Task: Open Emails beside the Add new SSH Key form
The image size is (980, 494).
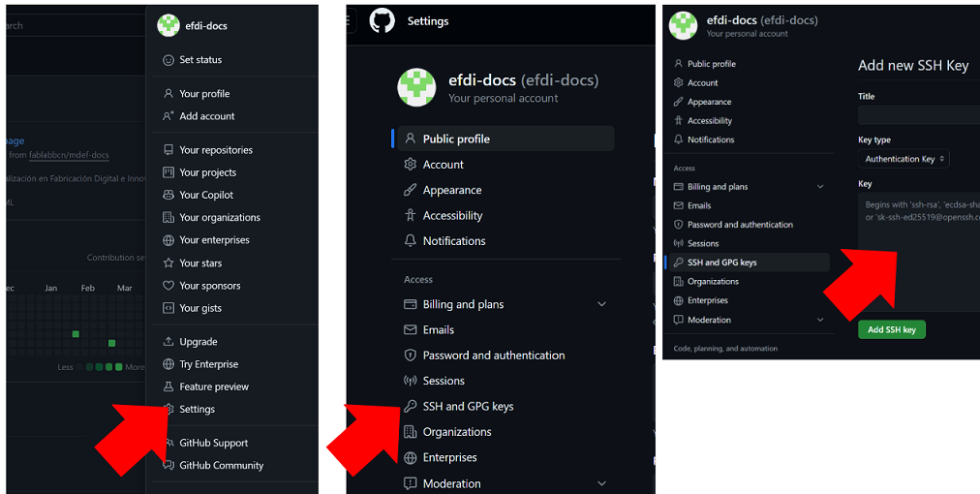Action: 699,205
